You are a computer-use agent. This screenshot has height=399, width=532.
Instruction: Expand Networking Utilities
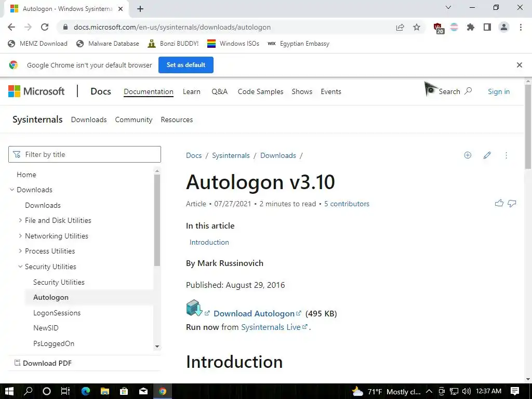click(20, 236)
